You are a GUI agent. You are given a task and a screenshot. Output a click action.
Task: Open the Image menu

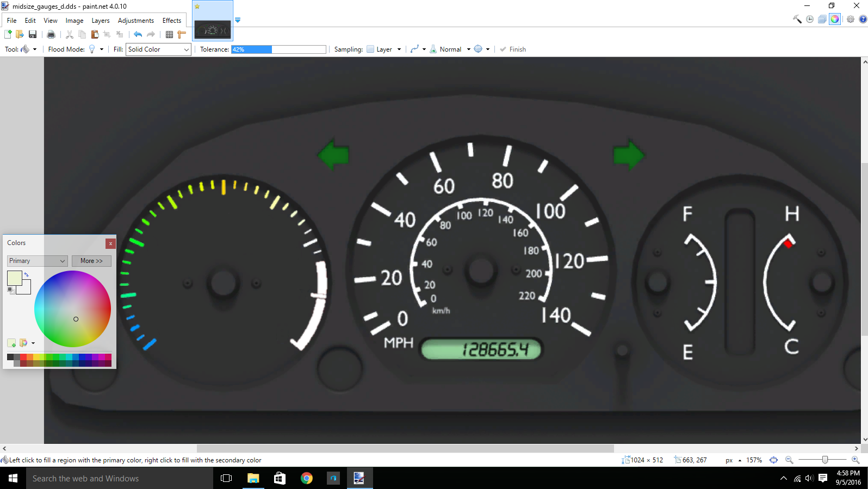[75, 21]
